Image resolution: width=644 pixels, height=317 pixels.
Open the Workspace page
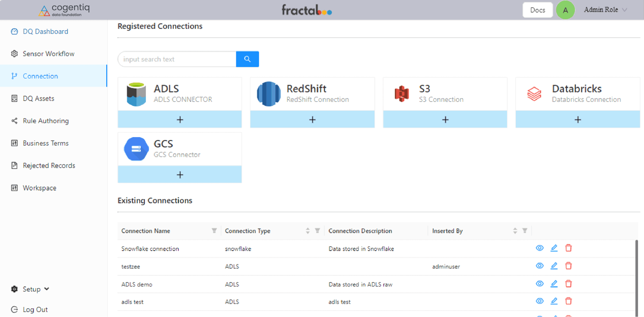(54, 188)
